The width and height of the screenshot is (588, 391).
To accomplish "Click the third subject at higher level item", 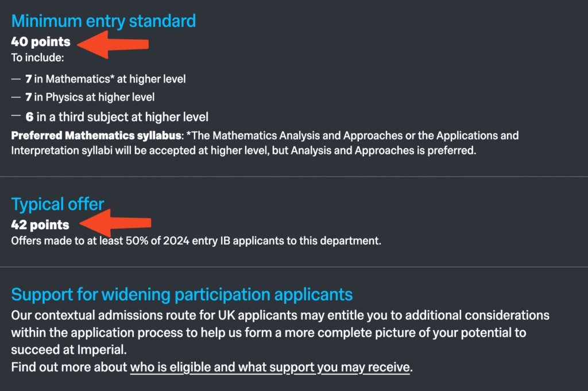I will pos(117,117).
